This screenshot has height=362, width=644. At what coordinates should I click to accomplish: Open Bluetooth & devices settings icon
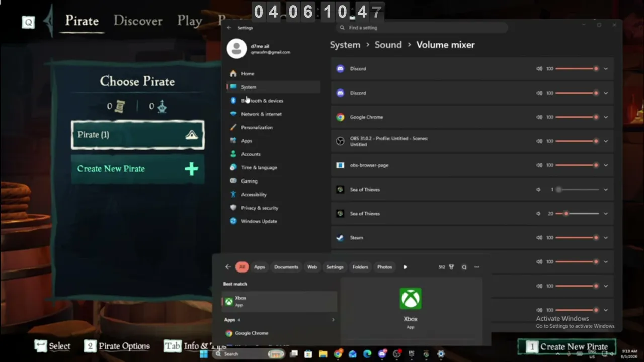pyautogui.click(x=233, y=101)
